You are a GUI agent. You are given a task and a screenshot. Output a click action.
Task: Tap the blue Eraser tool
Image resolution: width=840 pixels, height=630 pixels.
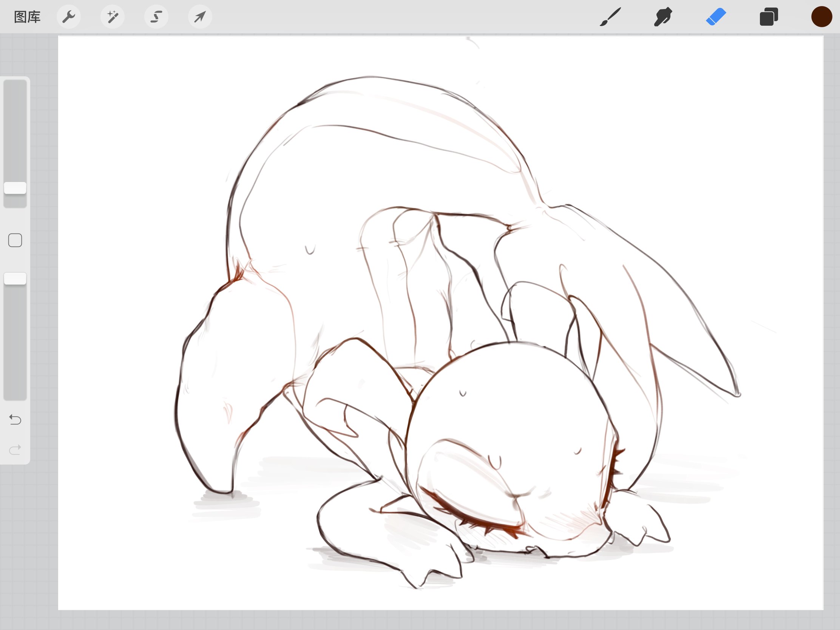[x=716, y=17]
